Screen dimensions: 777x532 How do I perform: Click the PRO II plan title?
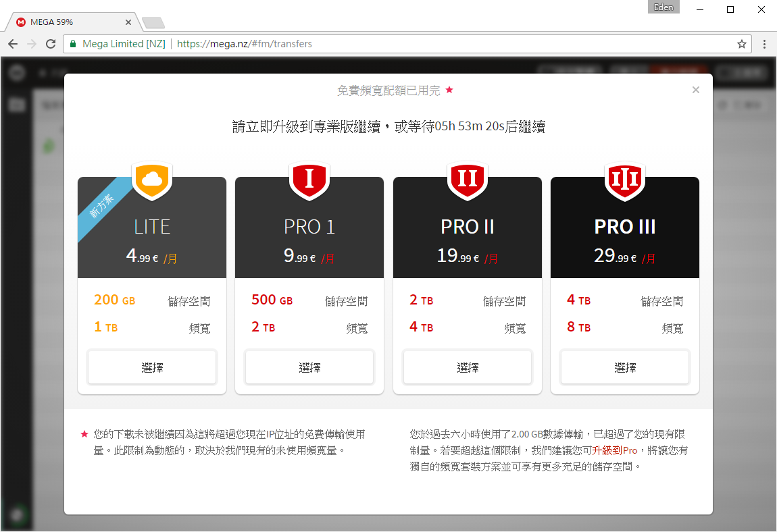point(468,227)
